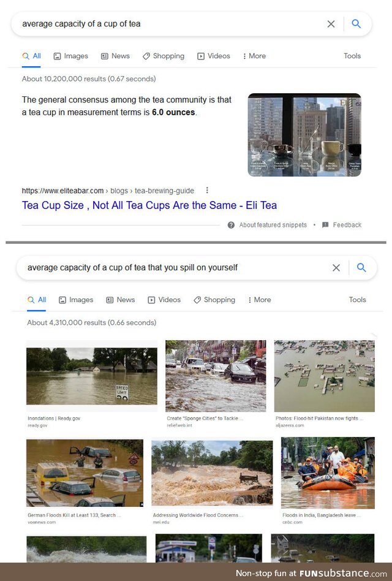The image size is (392, 581).
Task: Click the About featured snippets link
Action: tap(273, 225)
